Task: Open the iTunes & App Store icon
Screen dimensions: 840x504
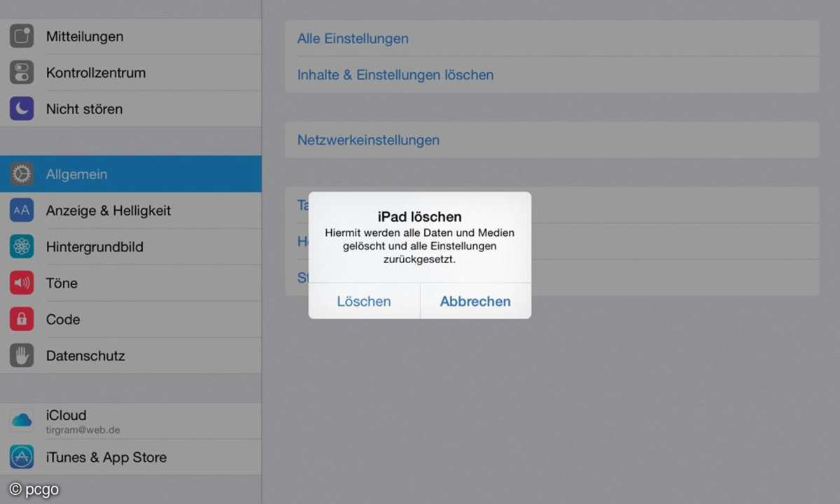Action: tap(22, 457)
